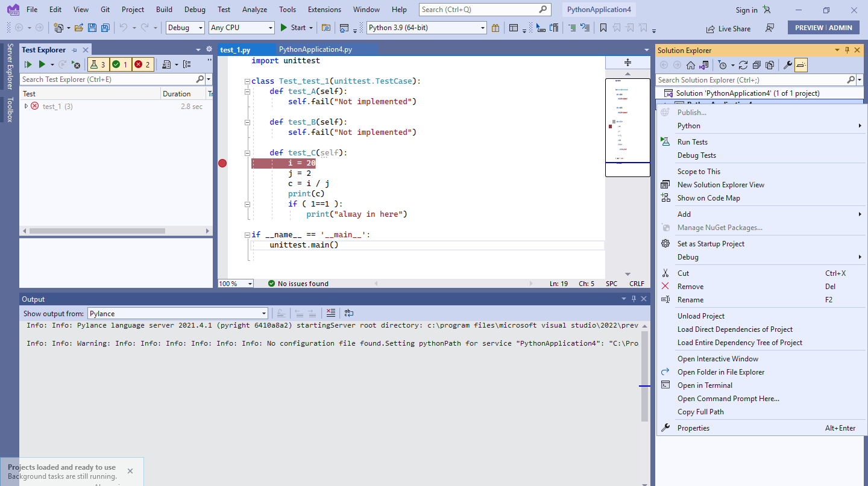868x486 pixels.
Task: Click the Save All icon in toolbar
Action: click(x=105, y=28)
